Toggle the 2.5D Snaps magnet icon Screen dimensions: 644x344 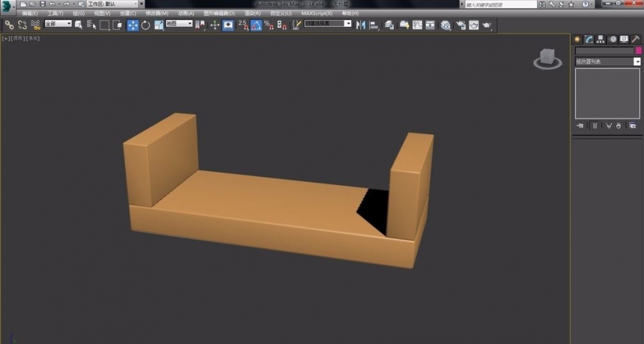(243, 25)
